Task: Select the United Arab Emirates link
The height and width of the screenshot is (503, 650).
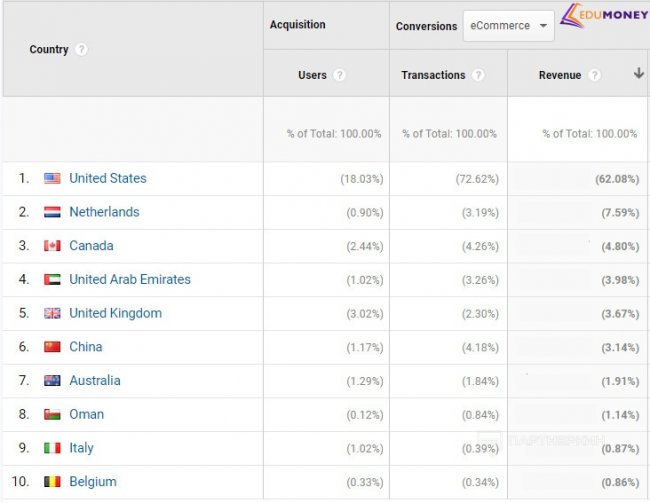Action: coord(130,280)
